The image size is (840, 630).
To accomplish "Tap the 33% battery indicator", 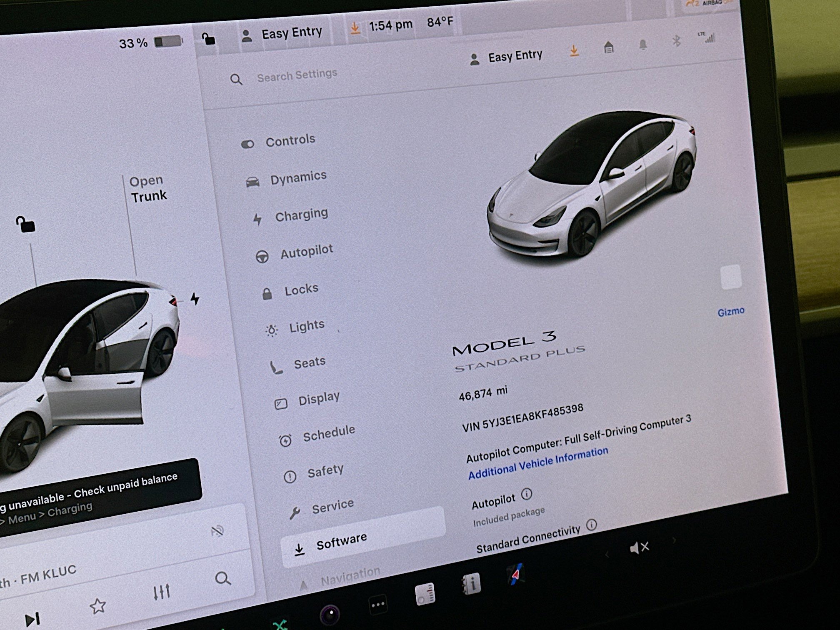I will pos(151,42).
